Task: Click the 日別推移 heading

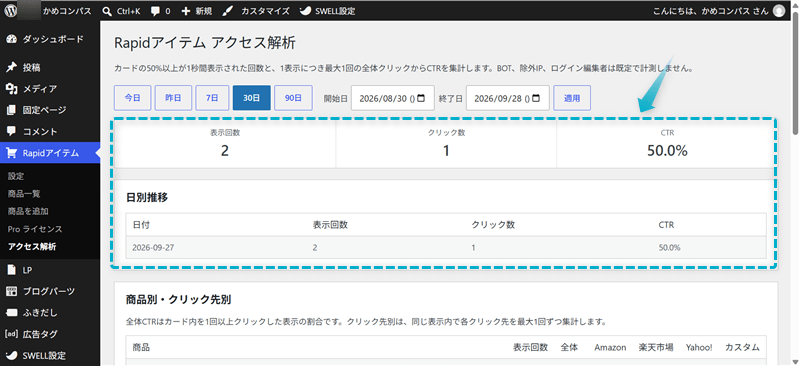Action: (147, 198)
